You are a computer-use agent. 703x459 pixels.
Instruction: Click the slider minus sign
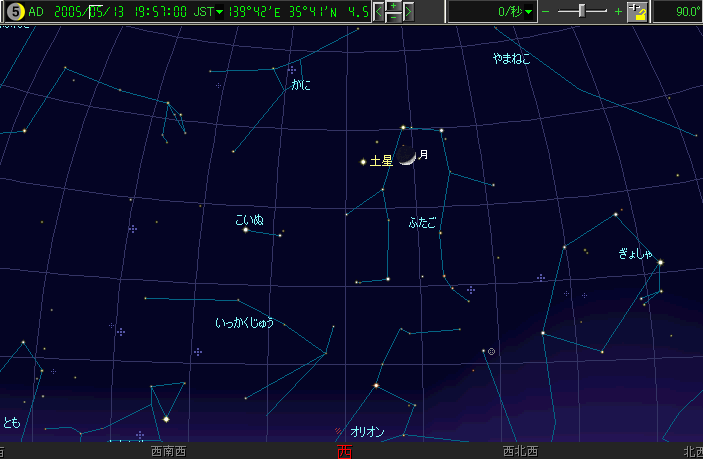(x=546, y=12)
